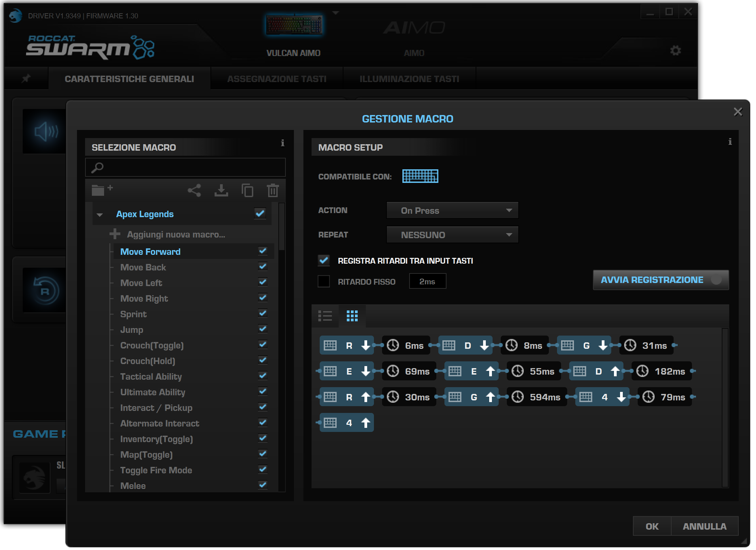Click the sound feedback speaker icon

point(46,131)
